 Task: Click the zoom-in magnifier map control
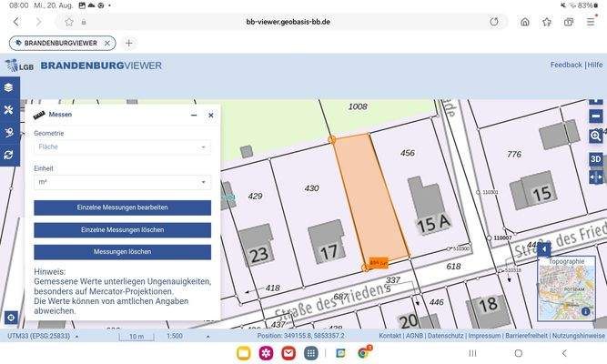pos(596,136)
